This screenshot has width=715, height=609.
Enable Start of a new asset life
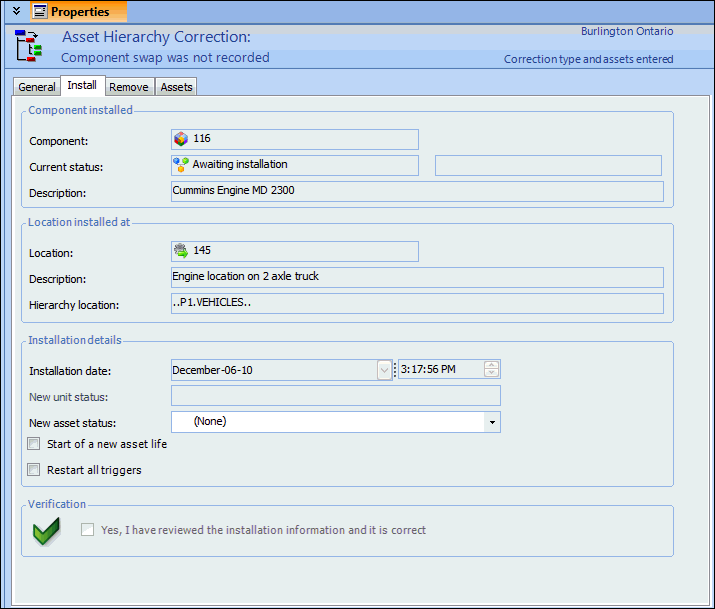click(35, 444)
